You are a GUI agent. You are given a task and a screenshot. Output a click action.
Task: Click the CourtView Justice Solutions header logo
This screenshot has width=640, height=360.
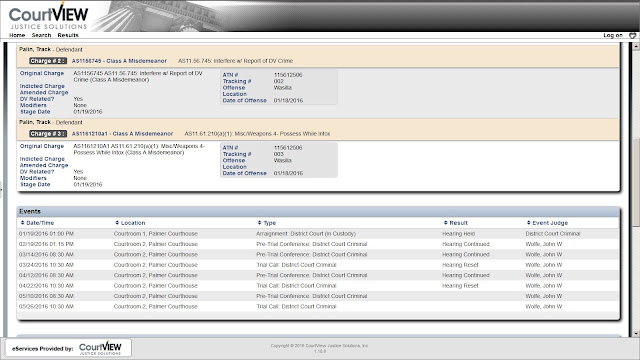coord(48,17)
